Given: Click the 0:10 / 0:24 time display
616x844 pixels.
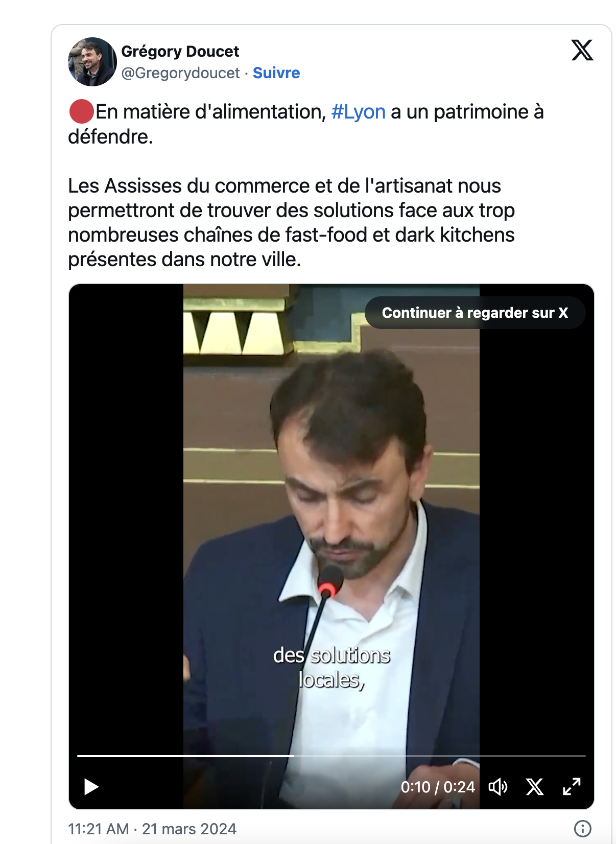Looking at the screenshot, I should click(x=438, y=787).
